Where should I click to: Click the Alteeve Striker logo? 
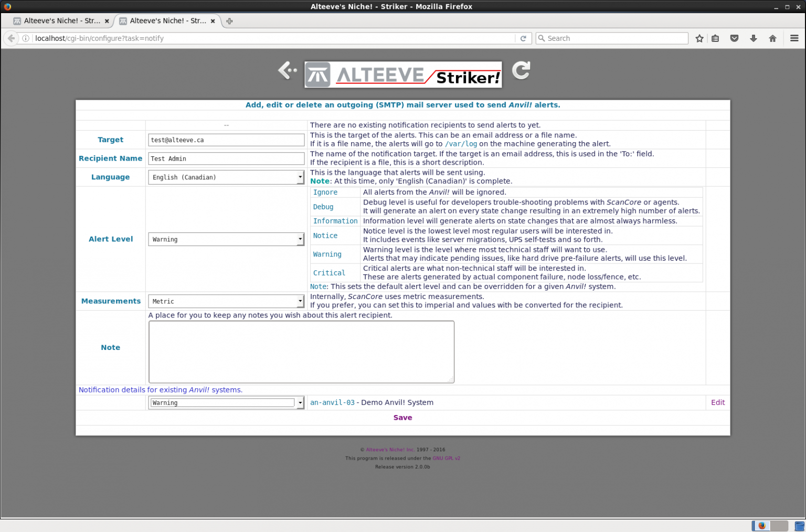pos(402,75)
